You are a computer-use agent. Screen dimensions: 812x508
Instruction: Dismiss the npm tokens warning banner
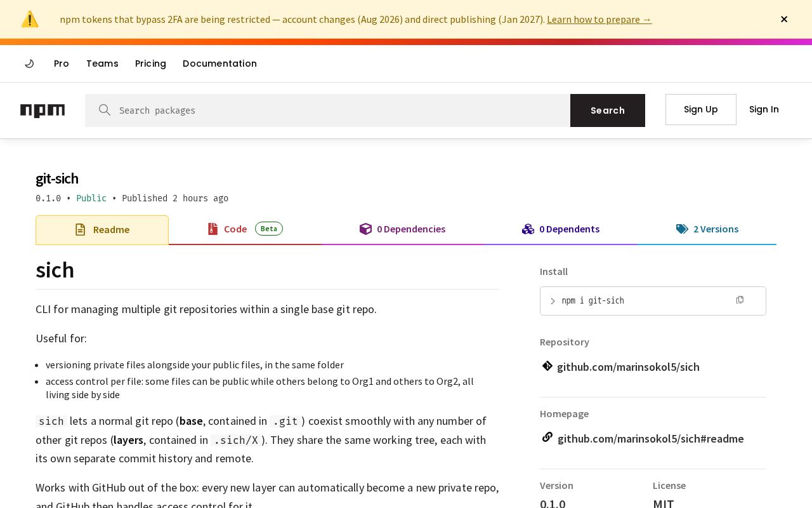tap(784, 19)
